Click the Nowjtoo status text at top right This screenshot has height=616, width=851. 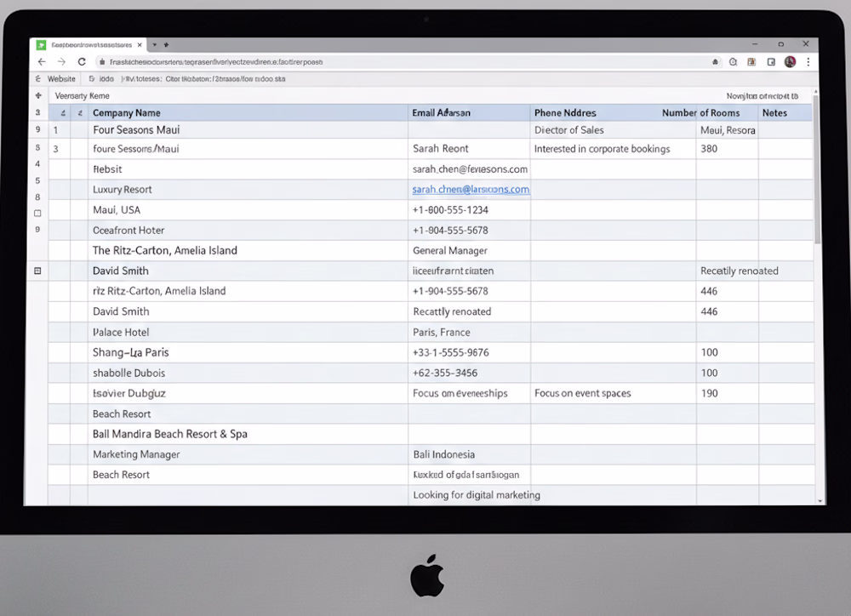coord(762,96)
